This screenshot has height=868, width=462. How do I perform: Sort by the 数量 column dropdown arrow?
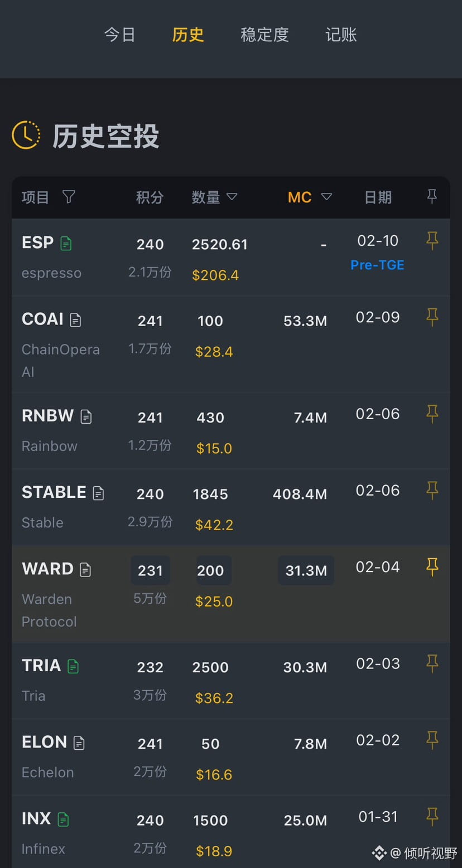coord(232,197)
